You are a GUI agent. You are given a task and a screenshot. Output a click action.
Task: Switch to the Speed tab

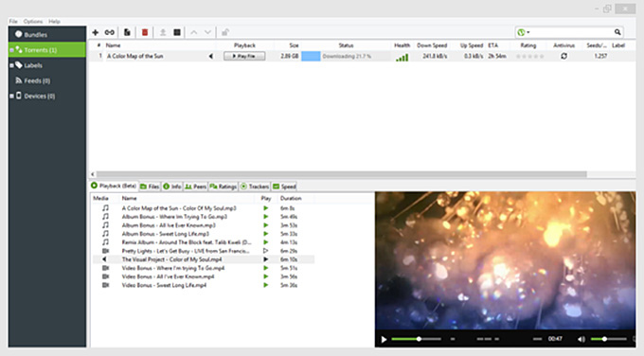pos(284,187)
